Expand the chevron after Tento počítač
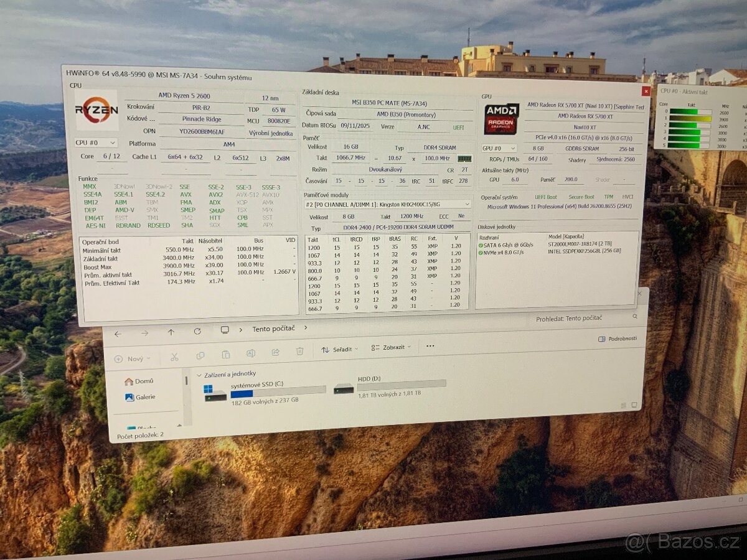 pos(306,327)
